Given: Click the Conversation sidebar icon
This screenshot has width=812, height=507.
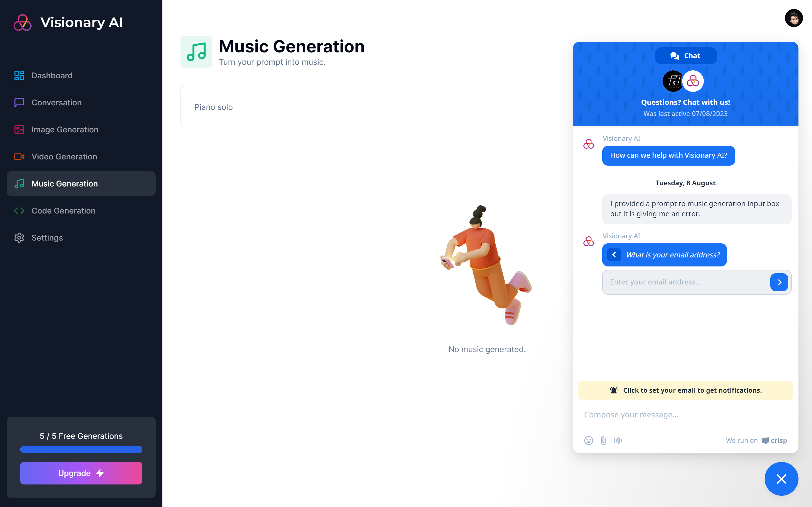Looking at the screenshot, I should click(x=19, y=102).
